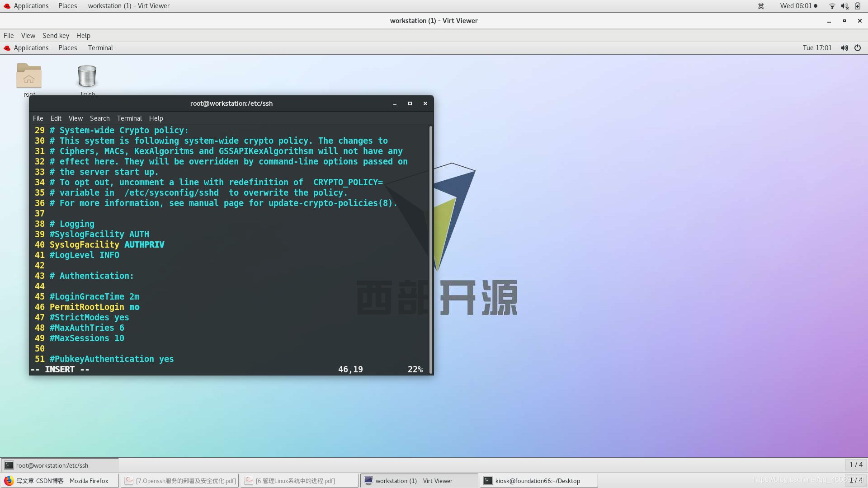
Task: Click Help menu in terminal
Action: click(156, 118)
